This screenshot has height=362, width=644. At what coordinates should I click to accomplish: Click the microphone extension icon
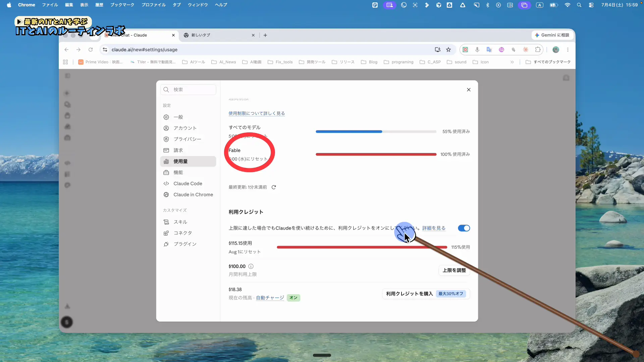point(477,50)
